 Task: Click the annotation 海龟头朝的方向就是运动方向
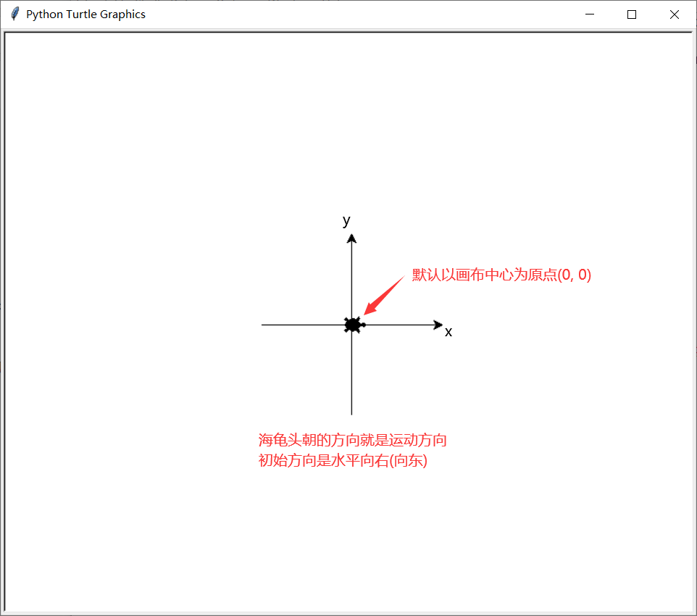pyautogui.click(x=351, y=440)
